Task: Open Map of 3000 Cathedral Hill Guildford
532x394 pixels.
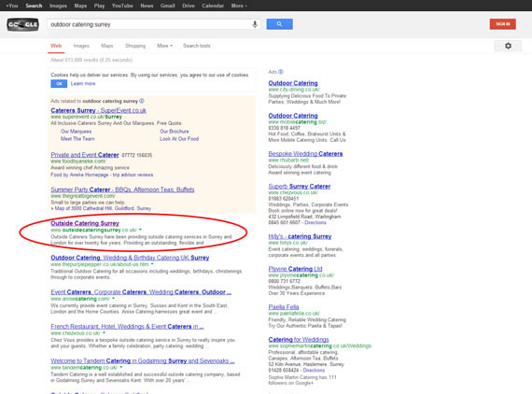Action: click(103, 208)
